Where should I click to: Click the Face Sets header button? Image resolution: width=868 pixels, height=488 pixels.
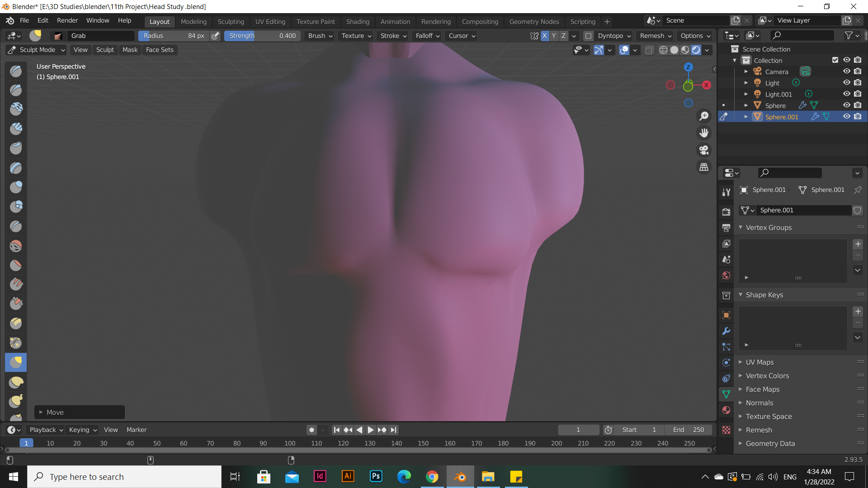160,50
